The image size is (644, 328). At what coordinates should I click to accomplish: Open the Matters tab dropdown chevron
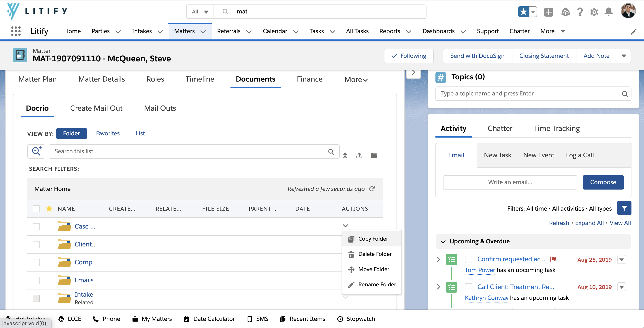point(203,32)
